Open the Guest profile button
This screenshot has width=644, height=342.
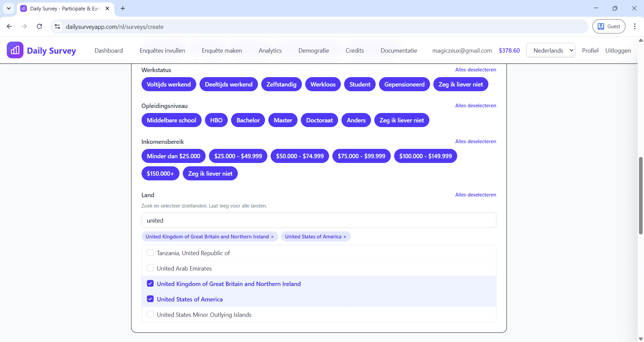coord(609,26)
